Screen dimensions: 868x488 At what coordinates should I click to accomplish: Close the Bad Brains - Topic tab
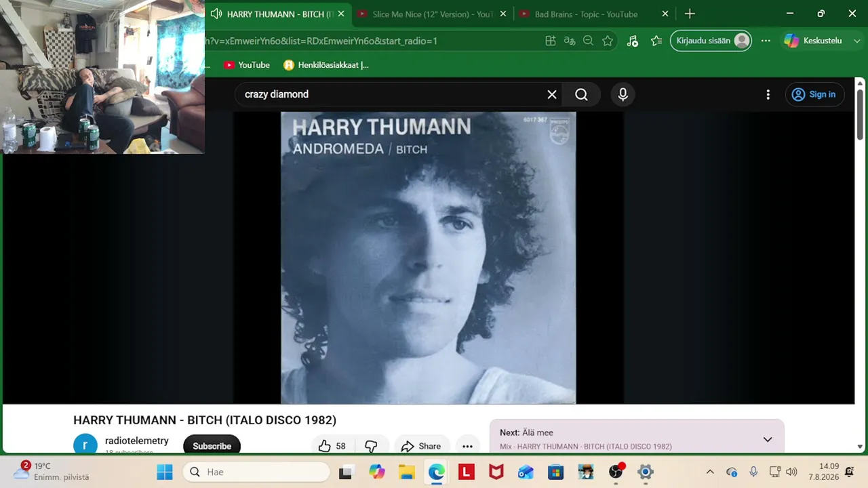pos(665,14)
